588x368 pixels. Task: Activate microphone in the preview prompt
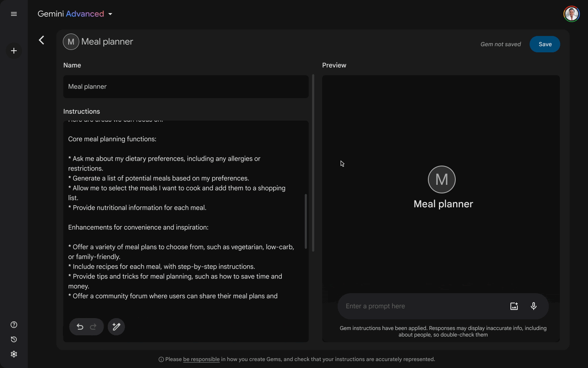tap(534, 306)
